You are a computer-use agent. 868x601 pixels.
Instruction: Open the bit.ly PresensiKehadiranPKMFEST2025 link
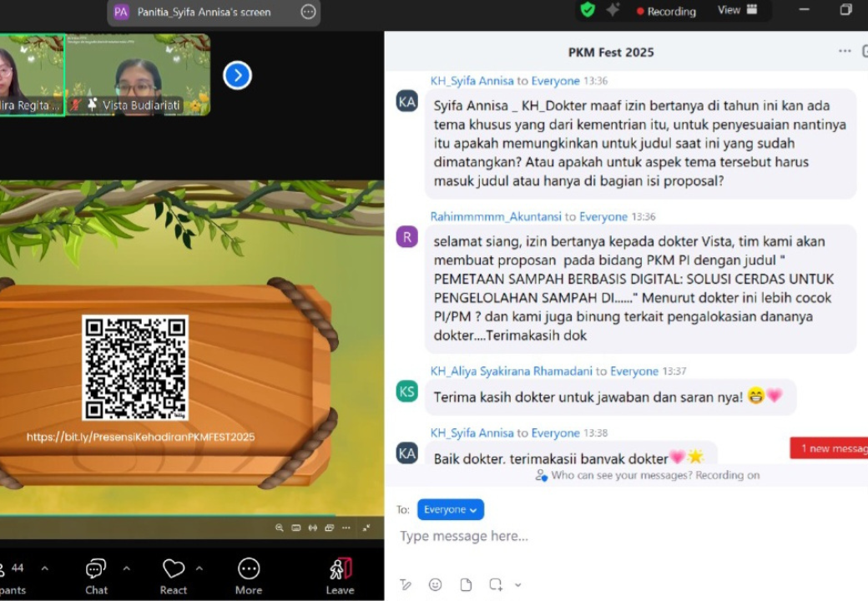tap(140, 437)
